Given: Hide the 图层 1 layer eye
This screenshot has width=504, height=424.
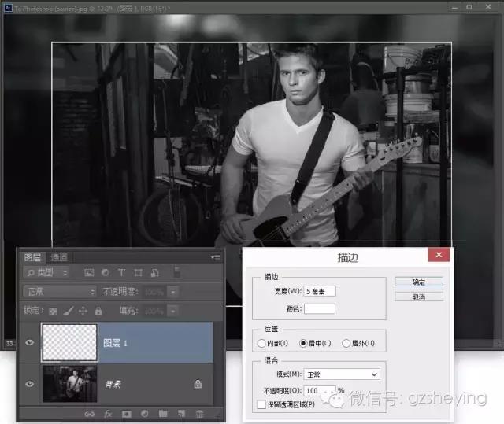Looking at the screenshot, I should click(x=30, y=343).
